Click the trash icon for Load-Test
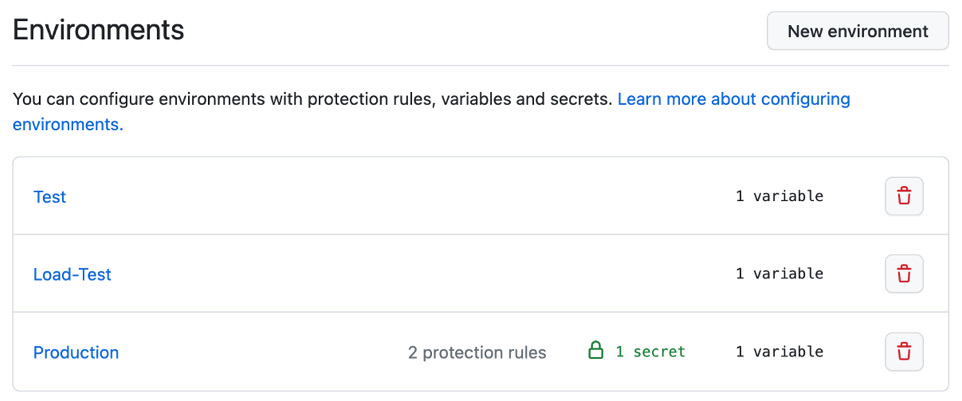The width and height of the screenshot is (962, 401). [904, 273]
